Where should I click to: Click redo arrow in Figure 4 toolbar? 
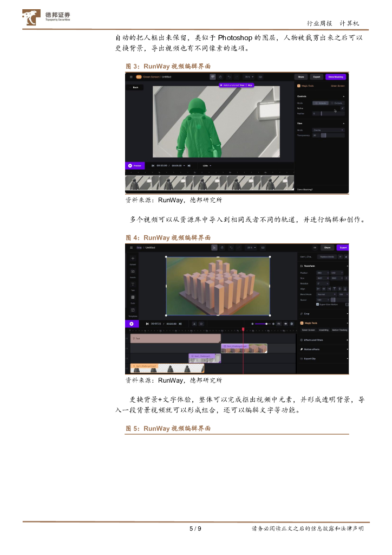coord(239,248)
